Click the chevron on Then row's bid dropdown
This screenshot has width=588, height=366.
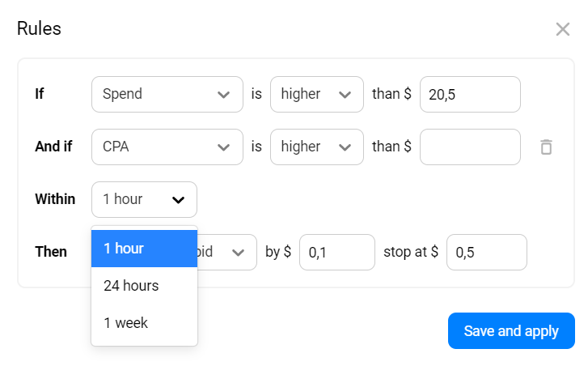[238, 253]
